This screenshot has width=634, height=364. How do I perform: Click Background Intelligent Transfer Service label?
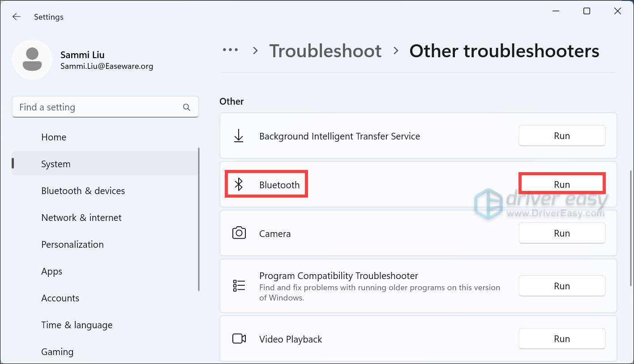pyautogui.click(x=339, y=136)
